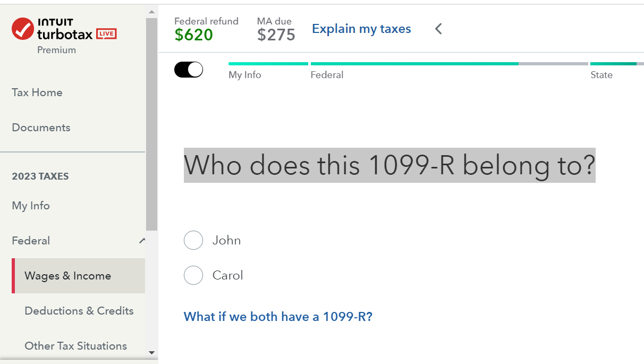Toggle the black switch above the question
The width and height of the screenshot is (644, 364).
(189, 70)
